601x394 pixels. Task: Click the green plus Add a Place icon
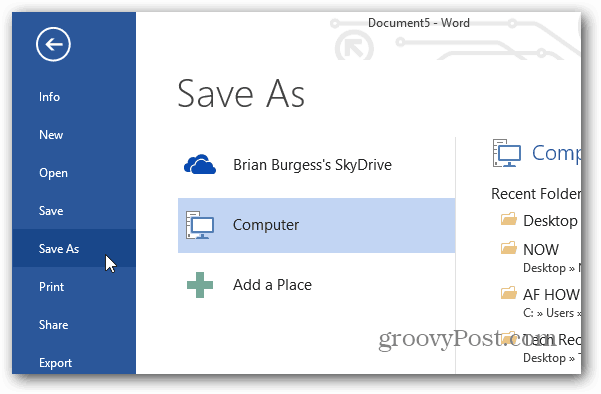pos(200,285)
